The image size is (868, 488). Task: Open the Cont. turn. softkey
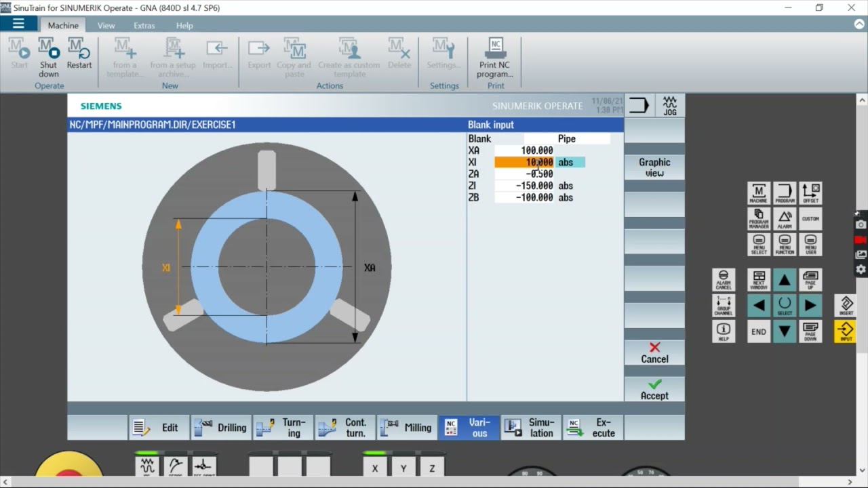[345, 428]
